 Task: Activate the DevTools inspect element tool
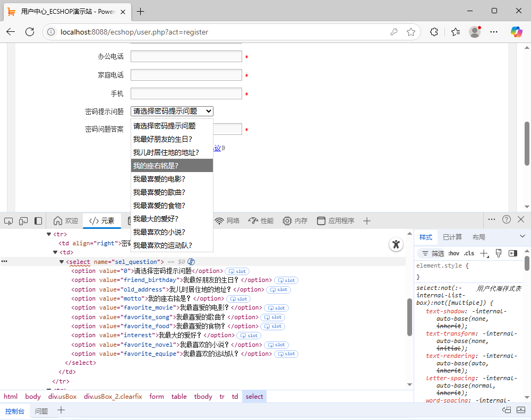[8, 221]
